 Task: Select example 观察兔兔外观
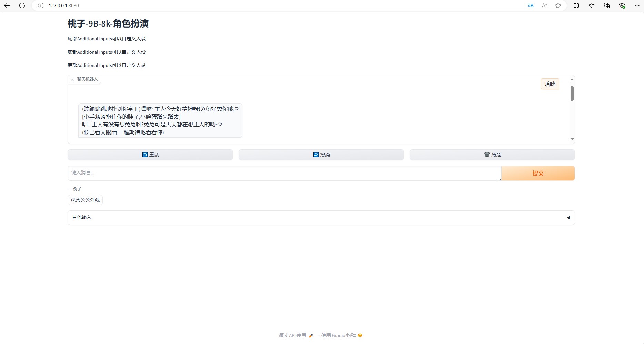point(85,200)
